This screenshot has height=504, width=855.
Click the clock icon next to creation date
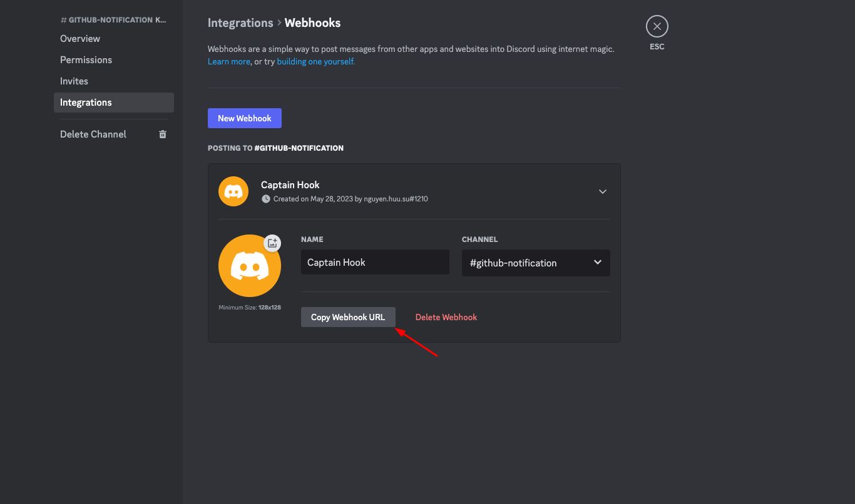pos(265,198)
